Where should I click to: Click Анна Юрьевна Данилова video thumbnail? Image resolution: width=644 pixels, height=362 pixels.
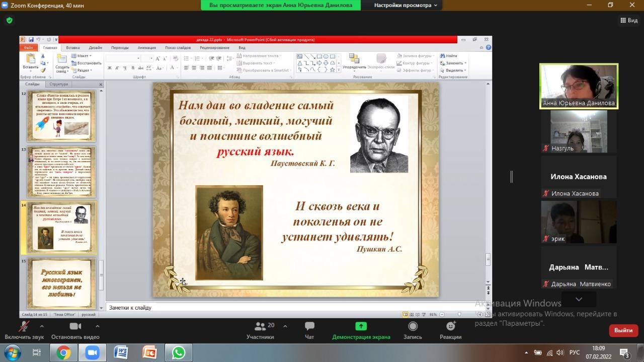[x=579, y=86]
